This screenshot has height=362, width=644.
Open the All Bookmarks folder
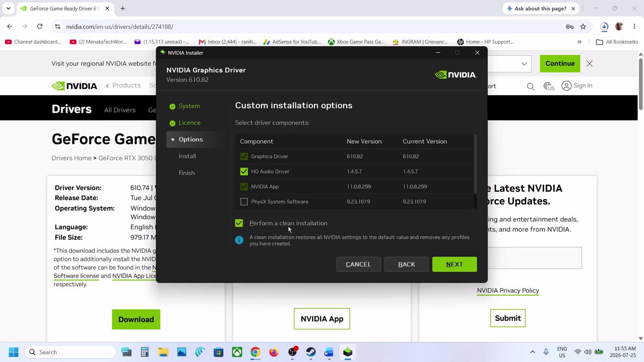point(617,42)
